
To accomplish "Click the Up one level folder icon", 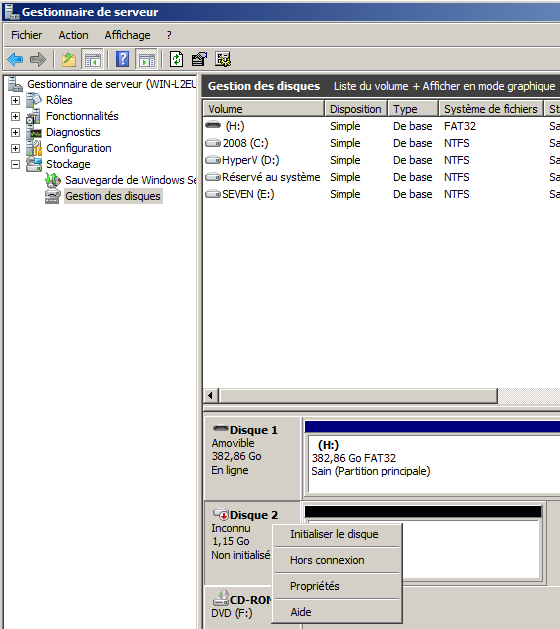I will point(69,60).
